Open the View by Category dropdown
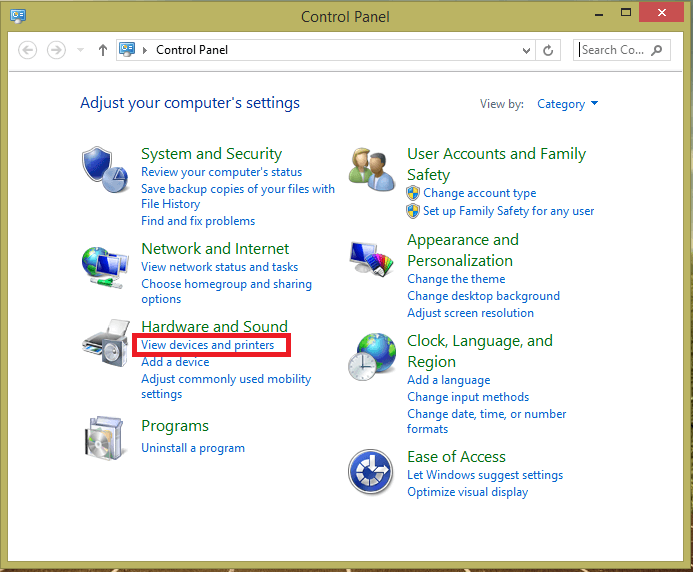Image resolution: width=693 pixels, height=572 pixels. (567, 104)
